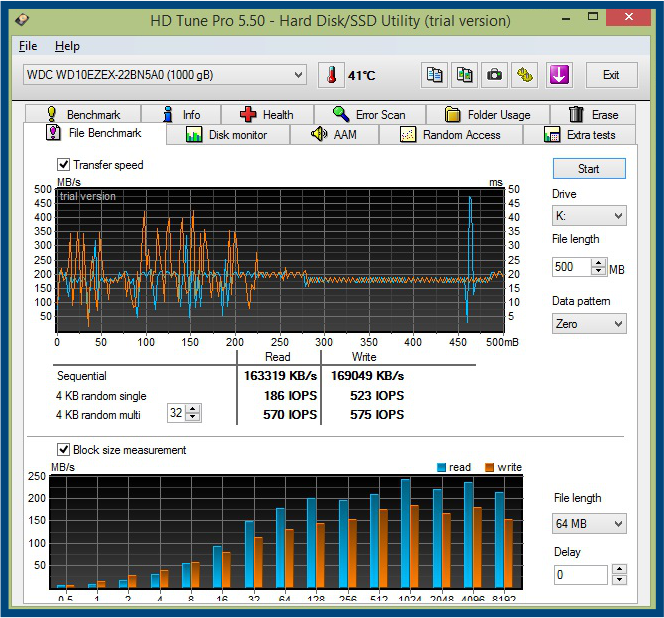
Task: Click the folder icon on the Folder Usage tab
Action: [453, 114]
